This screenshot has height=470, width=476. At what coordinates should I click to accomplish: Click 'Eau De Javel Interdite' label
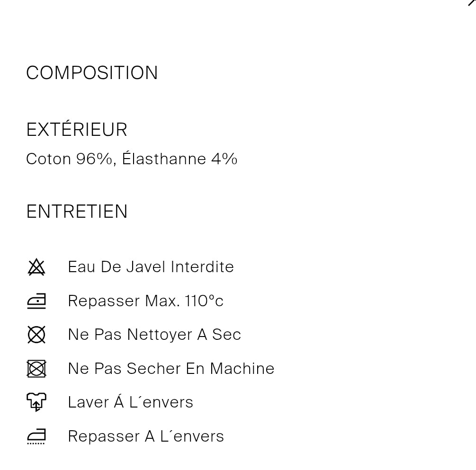click(x=151, y=267)
